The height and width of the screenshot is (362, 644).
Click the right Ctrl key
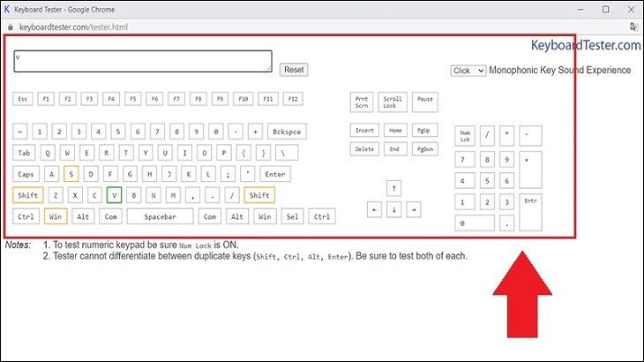pos(322,216)
